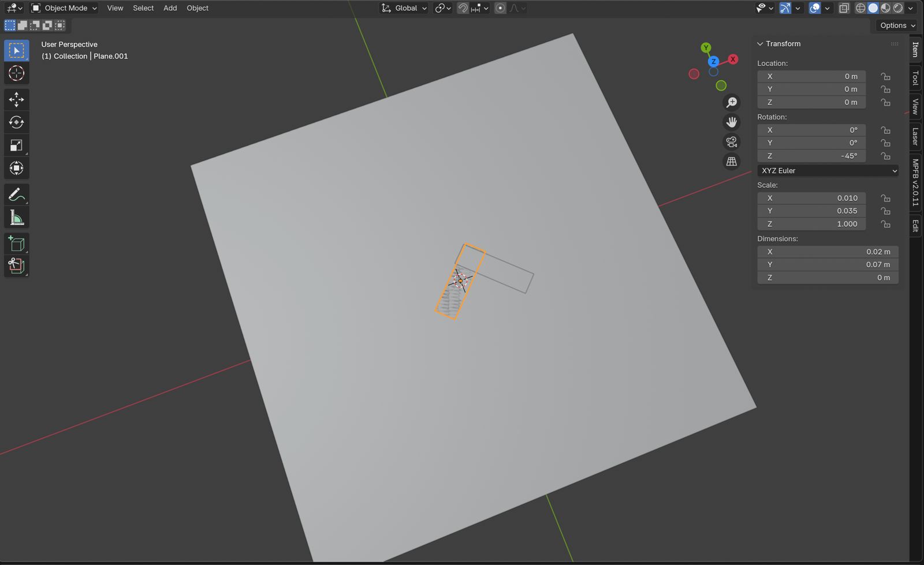The width and height of the screenshot is (924, 565).
Task: Open the XYZ Euler rotation mode dropdown
Action: point(828,171)
